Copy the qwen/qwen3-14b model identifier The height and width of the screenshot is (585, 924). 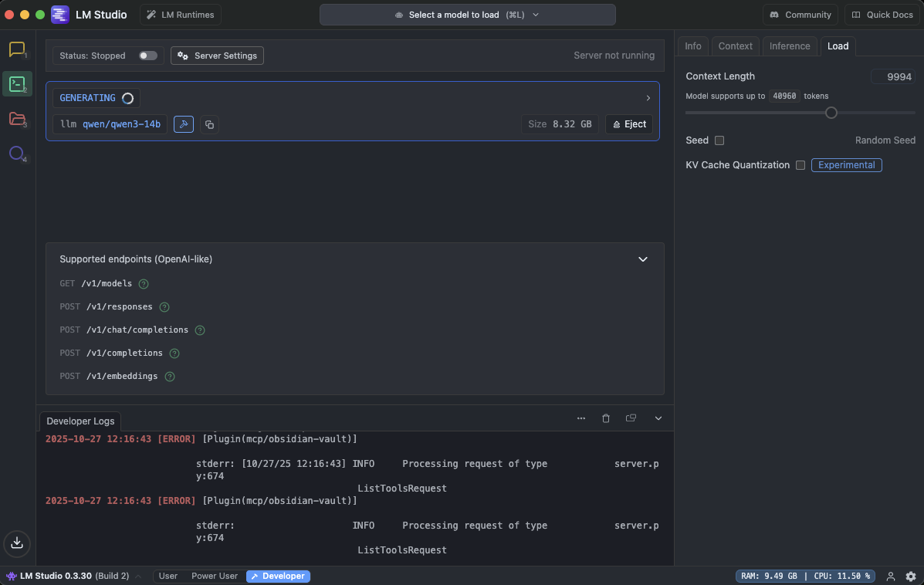pos(209,124)
